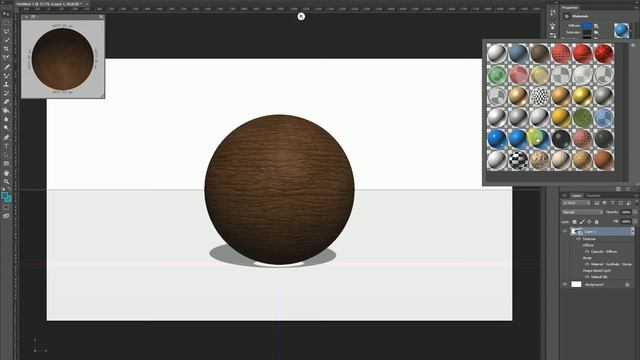This screenshot has width=640, height=360.
Task: Toggle Quick Mask mode in toolbar
Action: (6, 208)
